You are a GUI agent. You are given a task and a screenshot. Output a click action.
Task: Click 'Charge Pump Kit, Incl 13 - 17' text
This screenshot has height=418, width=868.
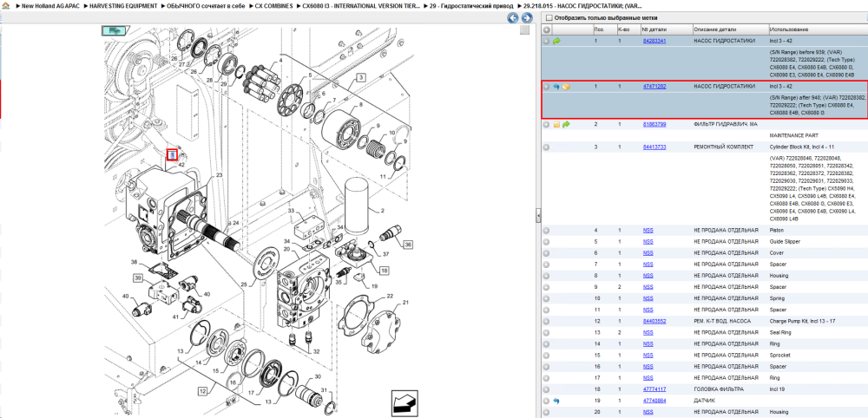[x=801, y=321]
